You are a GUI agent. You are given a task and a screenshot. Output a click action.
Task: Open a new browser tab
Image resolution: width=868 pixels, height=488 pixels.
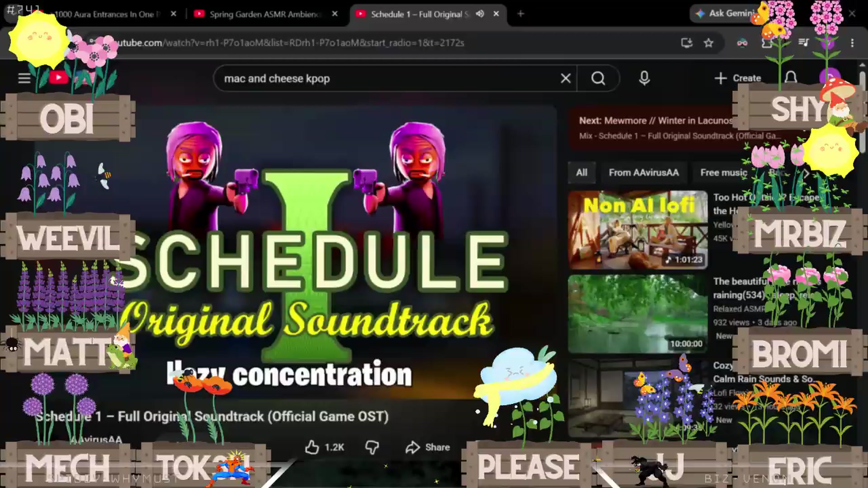(x=520, y=14)
